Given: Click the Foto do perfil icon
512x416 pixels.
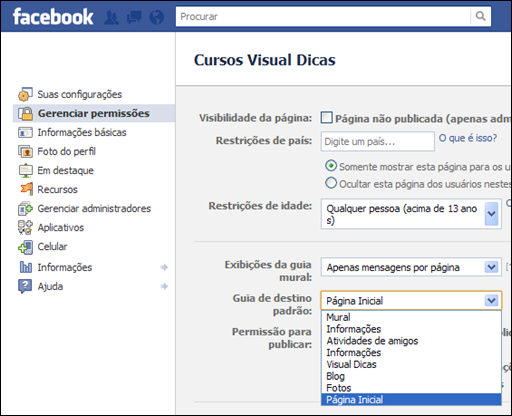Looking at the screenshot, I should click(x=25, y=151).
